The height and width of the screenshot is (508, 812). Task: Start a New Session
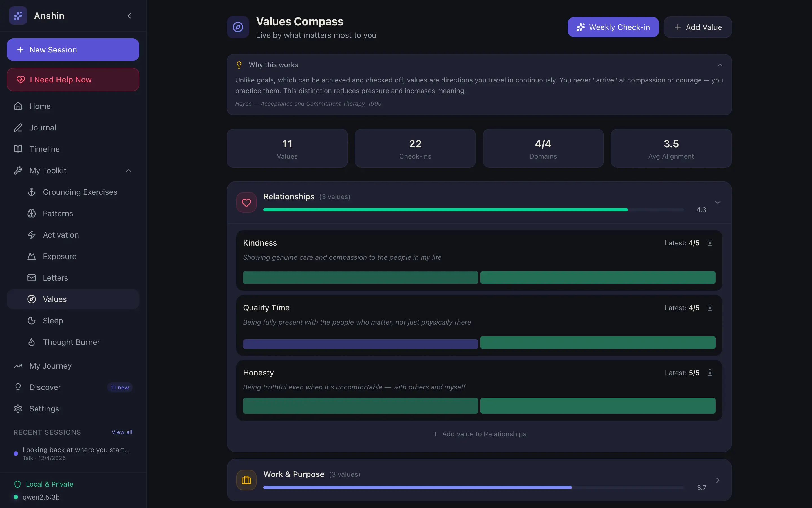pyautogui.click(x=73, y=50)
